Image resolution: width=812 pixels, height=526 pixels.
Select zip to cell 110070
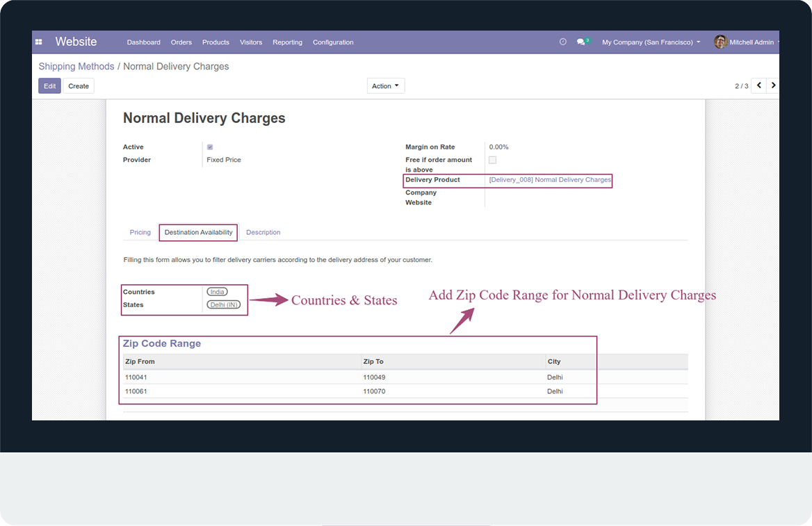pyautogui.click(x=375, y=391)
